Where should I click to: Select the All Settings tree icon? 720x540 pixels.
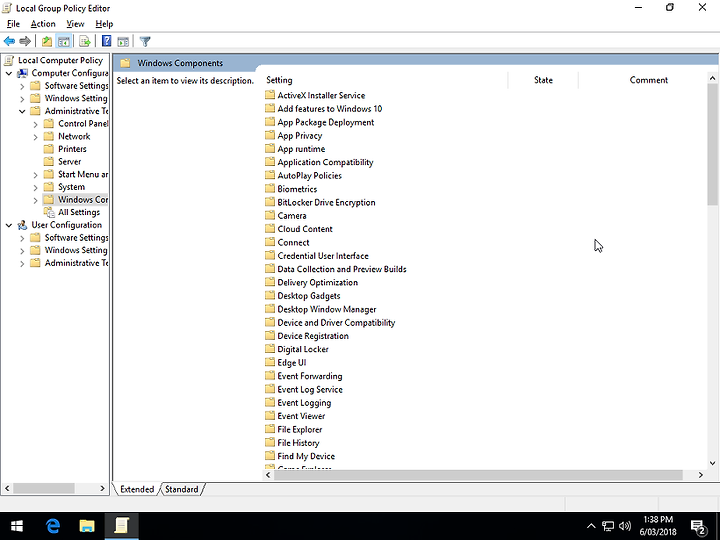point(49,212)
